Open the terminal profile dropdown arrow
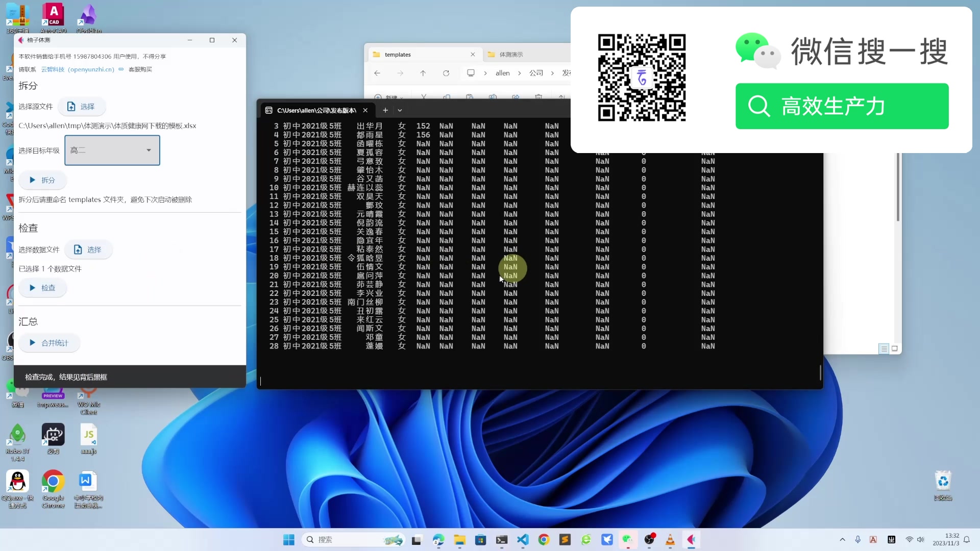Image resolution: width=980 pixels, height=551 pixels. click(400, 110)
